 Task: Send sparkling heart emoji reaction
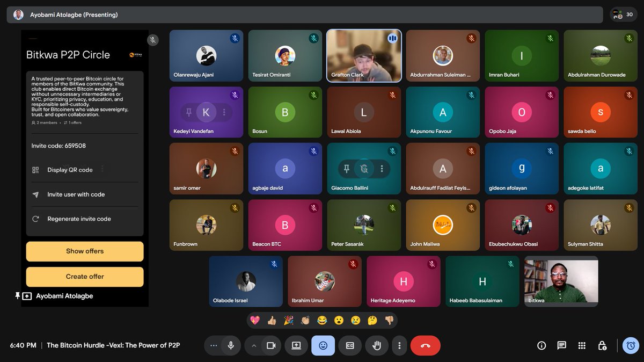(255, 320)
